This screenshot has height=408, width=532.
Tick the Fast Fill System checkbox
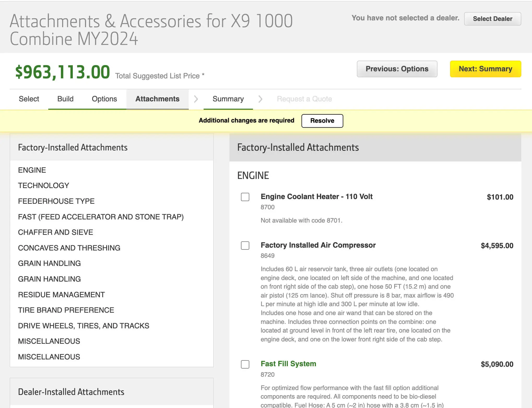(x=245, y=364)
